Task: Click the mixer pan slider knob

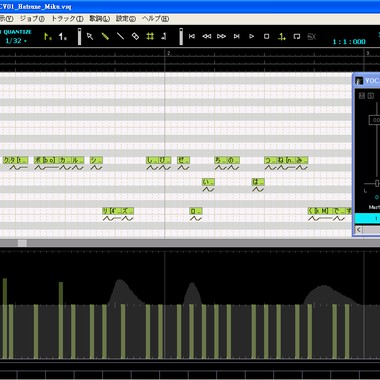Action: point(377,183)
